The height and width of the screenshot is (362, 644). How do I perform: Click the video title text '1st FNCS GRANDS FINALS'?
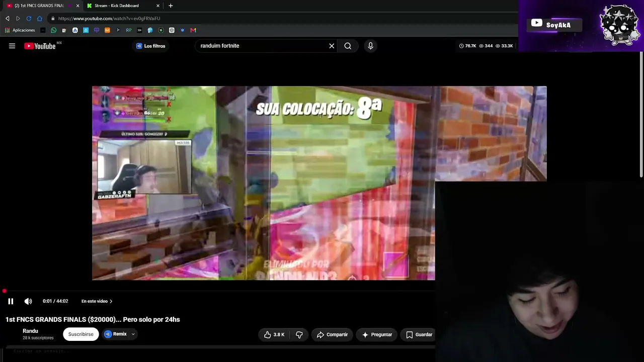[x=46, y=319]
